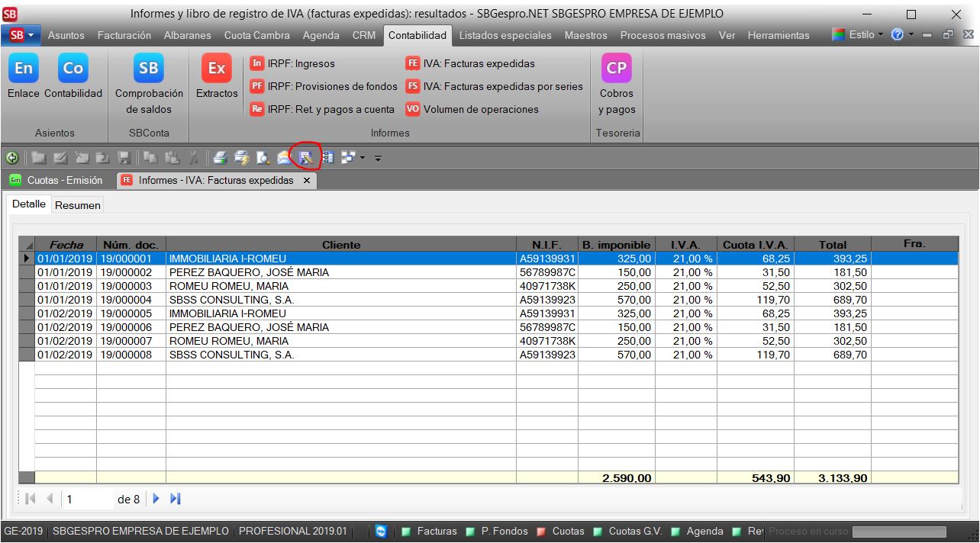Screen dimensions: 980x543
Task: Go to the next record arrow
Action: (156, 500)
